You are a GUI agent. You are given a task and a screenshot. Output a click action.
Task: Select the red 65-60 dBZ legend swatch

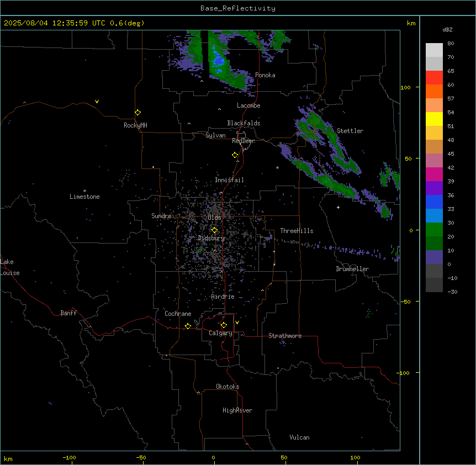tap(434, 78)
